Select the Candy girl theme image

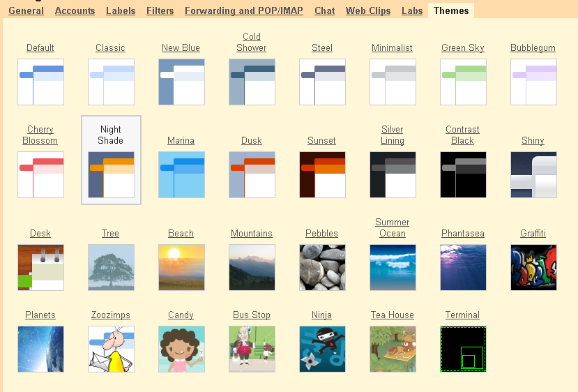(182, 349)
